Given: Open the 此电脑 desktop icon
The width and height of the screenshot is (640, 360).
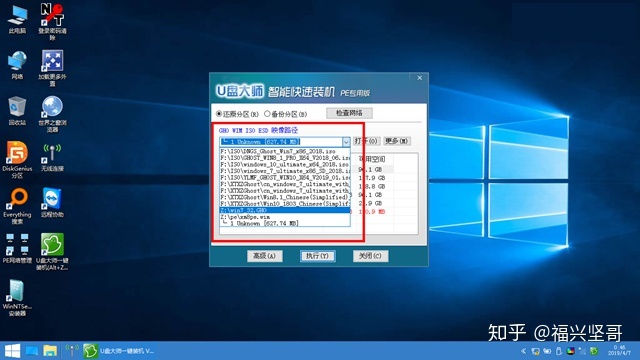Looking at the screenshot, I should [17, 20].
